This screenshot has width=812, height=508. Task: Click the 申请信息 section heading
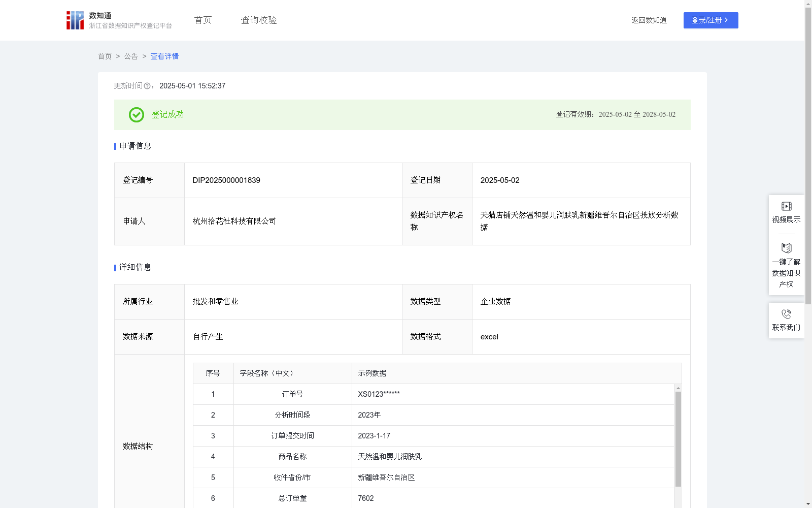click(x=136, y=146)
